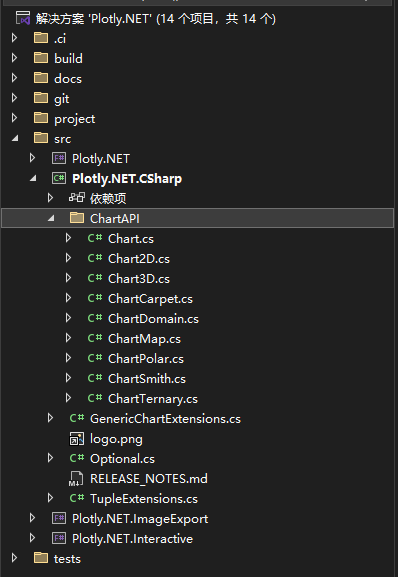Click the tests folder icon
The image size is (398, 577).
click(x=41, y=558)
